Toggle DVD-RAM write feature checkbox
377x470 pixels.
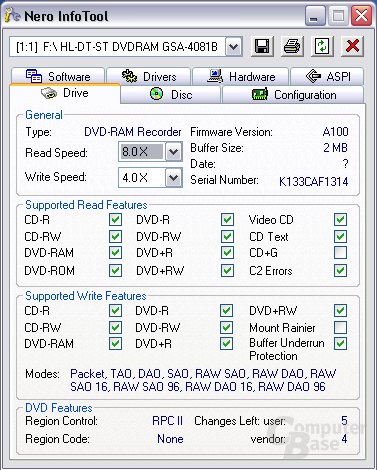(x=115, y=343)
